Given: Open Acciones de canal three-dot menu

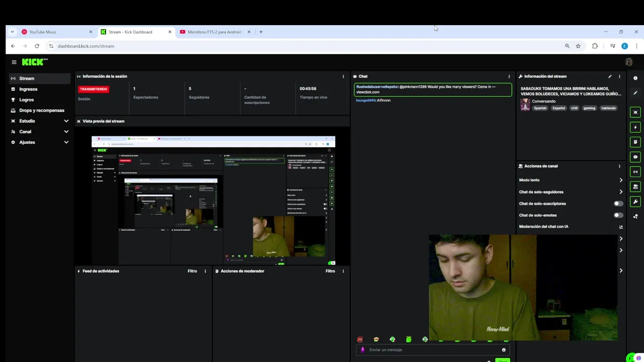Looking at the screenshot, I should click(619, 166).
